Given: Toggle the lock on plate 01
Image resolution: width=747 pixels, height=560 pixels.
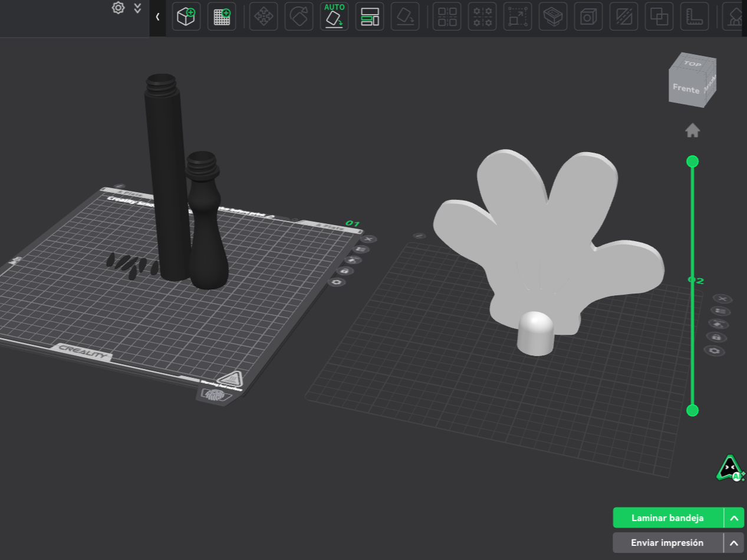Looking at the screenshot, I should tap(345, 271).
